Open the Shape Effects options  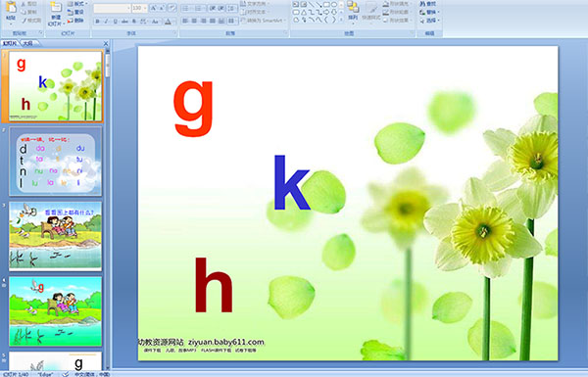tap(398, 21)
